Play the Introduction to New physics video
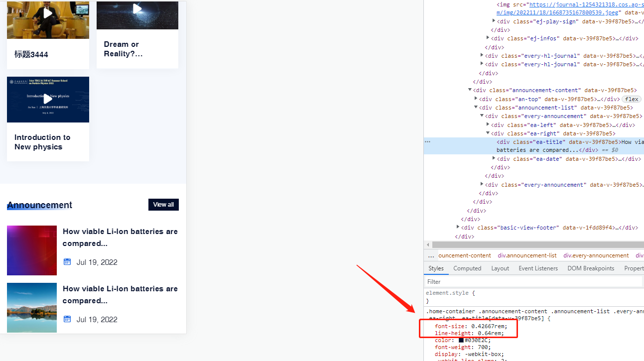 tap(48, 99)
